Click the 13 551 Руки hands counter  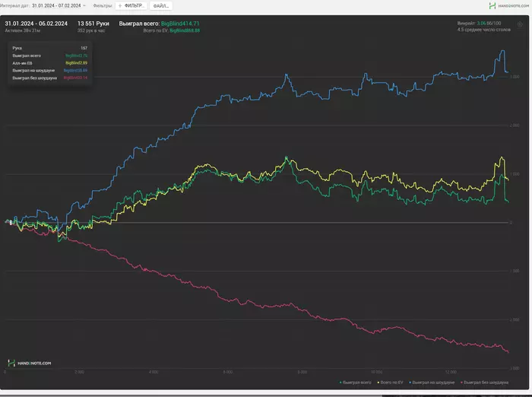93,24
